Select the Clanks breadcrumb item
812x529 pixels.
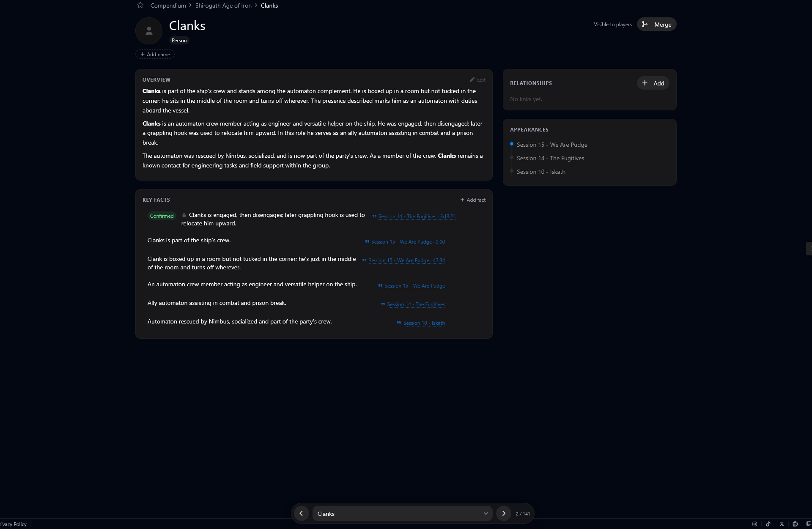pyautogui.click(x=269, y=5)
